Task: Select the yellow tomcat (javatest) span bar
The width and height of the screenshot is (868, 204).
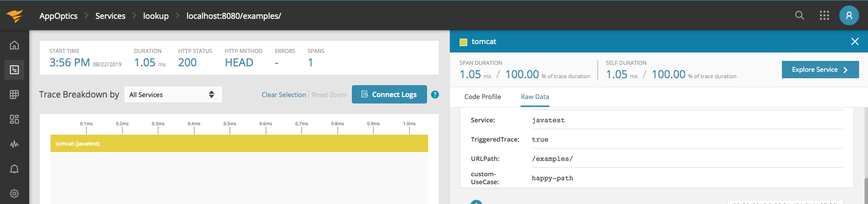Action: pyautogui.click(x=239, y=144)
